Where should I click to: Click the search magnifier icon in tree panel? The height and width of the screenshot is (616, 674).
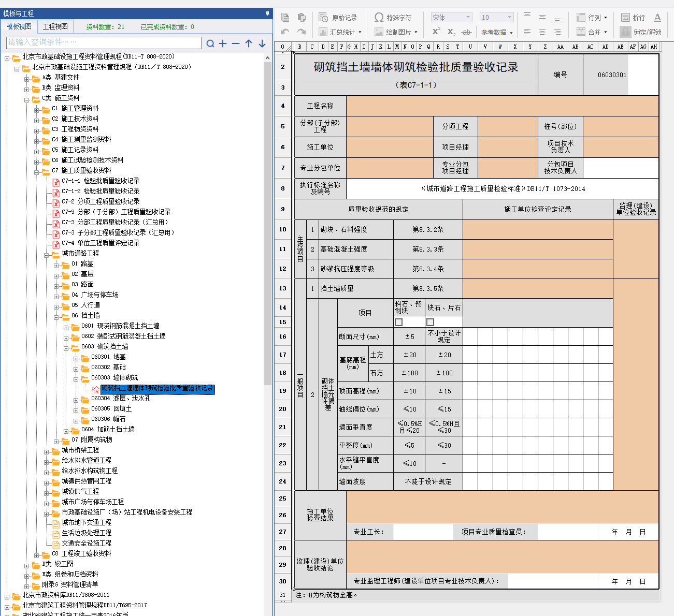210,43
